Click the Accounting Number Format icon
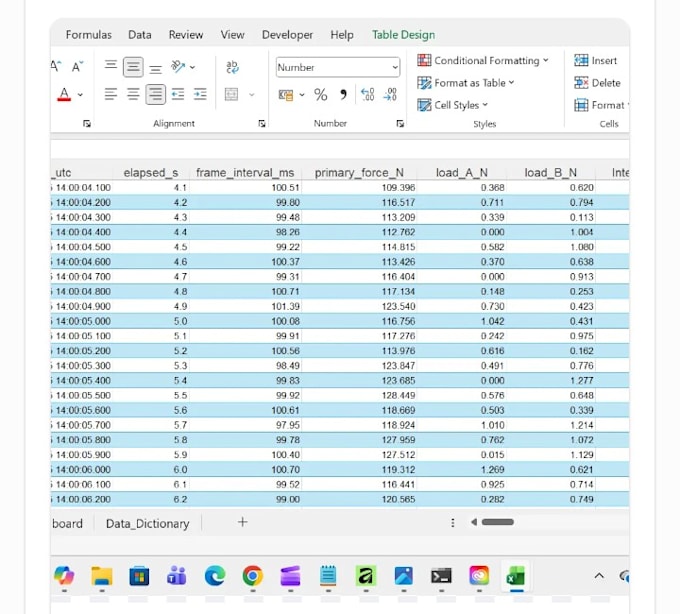Viewport: 680px width, 614px height. coord(286,95)
